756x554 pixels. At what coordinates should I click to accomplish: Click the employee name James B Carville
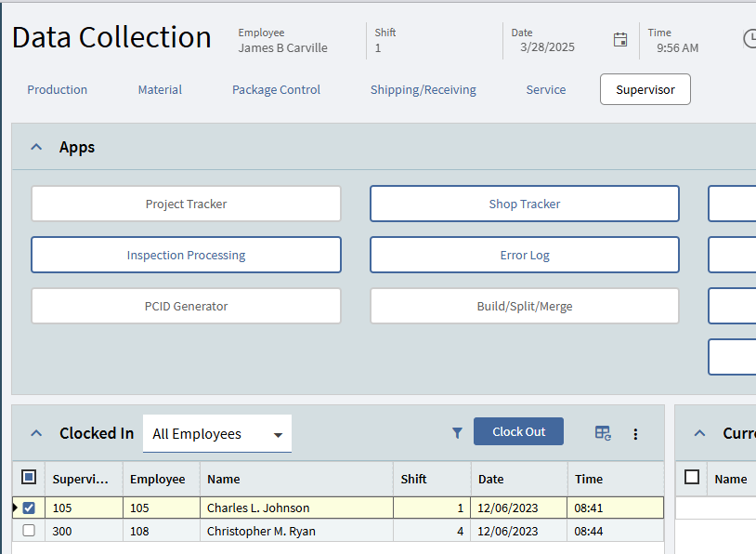click(x=282, y=47)
